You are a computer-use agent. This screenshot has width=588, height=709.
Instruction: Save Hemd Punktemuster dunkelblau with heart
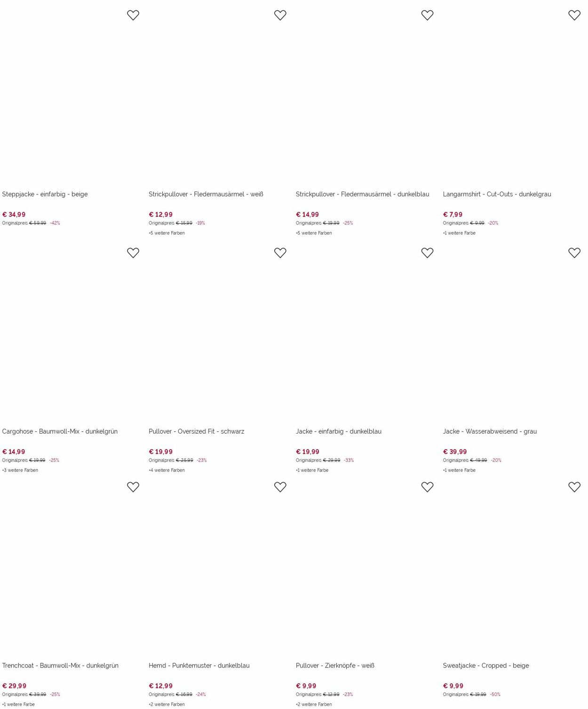point(280,487)
